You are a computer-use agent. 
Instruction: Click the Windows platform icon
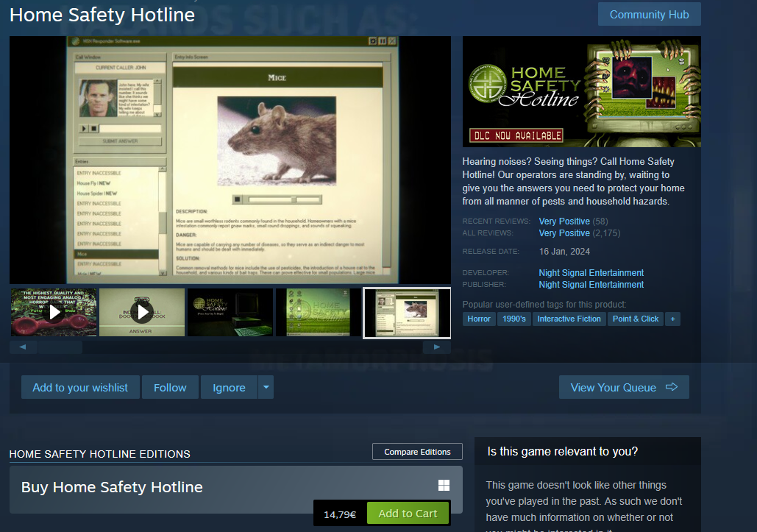(444, 485)
